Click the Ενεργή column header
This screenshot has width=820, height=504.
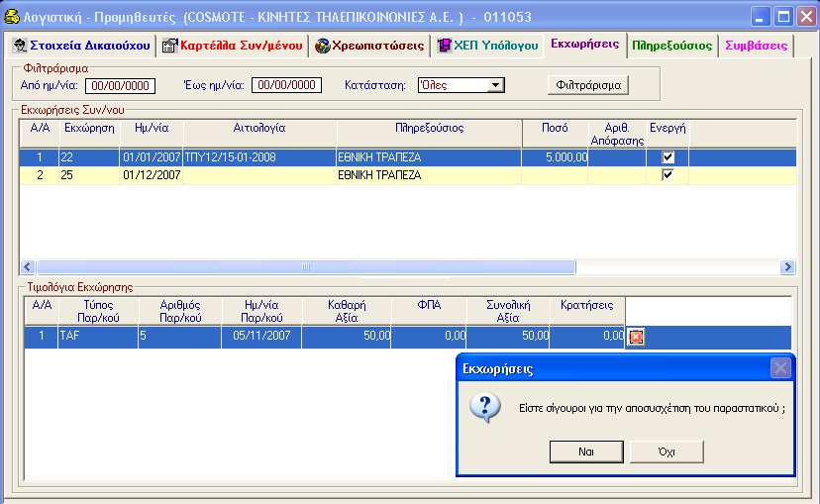pos(667,134)
